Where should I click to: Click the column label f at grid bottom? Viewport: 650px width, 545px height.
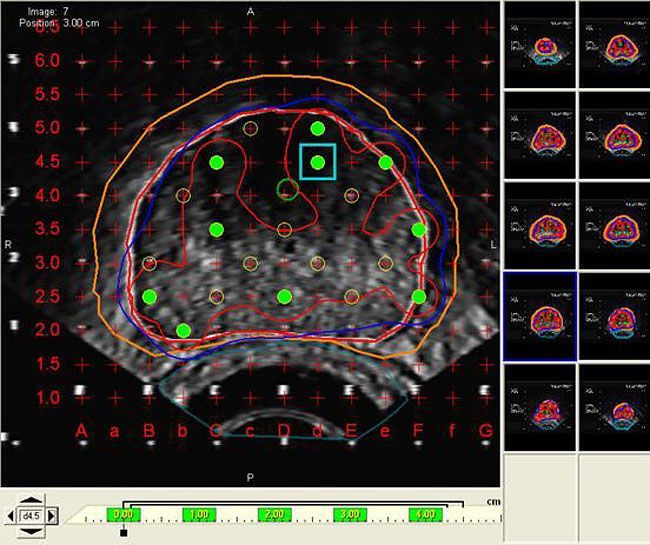(452, 431)
